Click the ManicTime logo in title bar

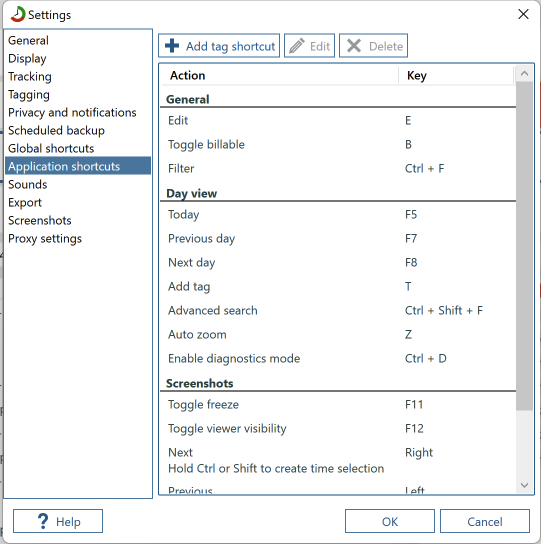pos(18,15)
